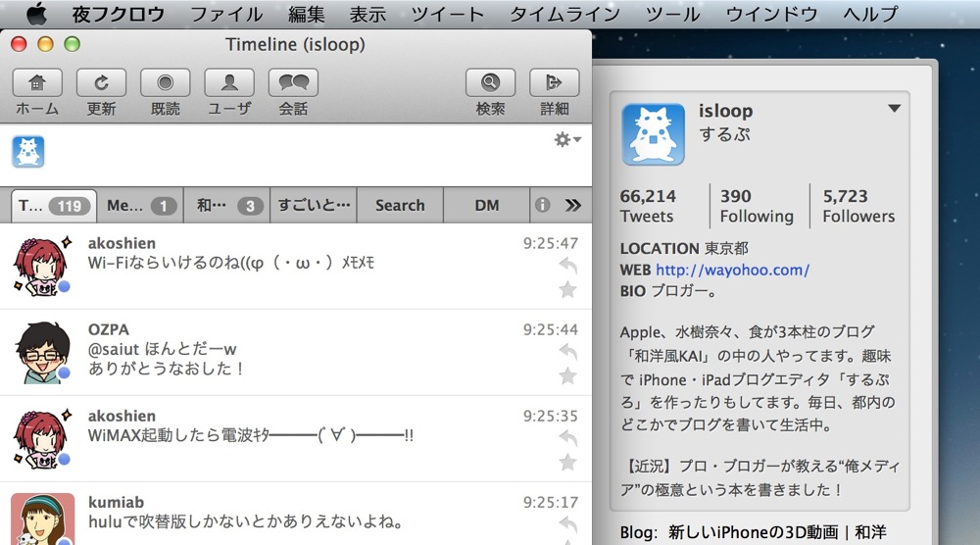Open the 5,723 Followers list
The height and width of the screenshot is (545, 980).
pyautogui.click(x=858, y=206)
